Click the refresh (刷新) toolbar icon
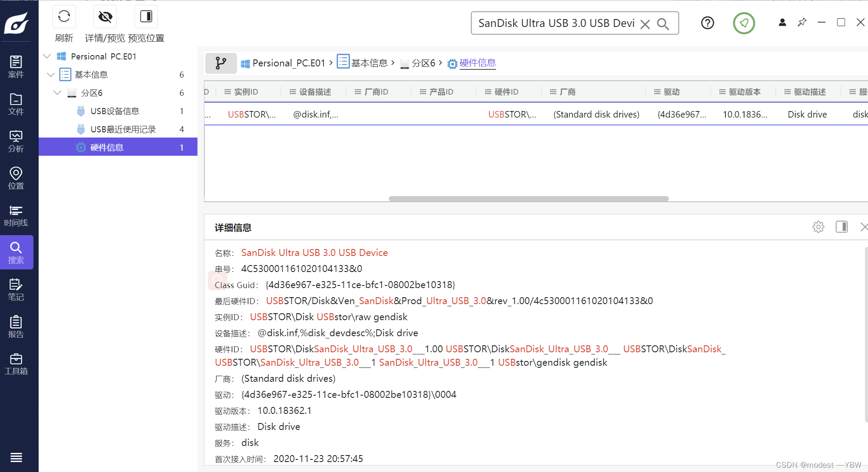The image size is (868, 472). [64, 17]
